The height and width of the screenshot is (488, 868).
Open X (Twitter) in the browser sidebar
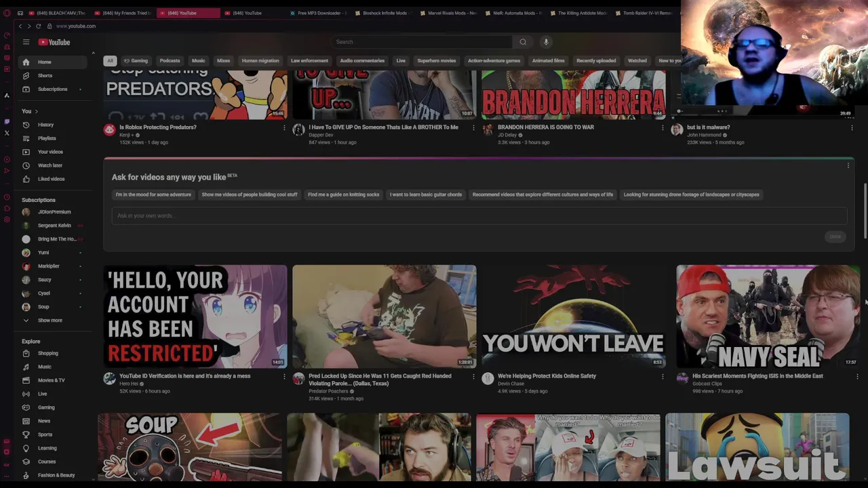click(7, 133)
